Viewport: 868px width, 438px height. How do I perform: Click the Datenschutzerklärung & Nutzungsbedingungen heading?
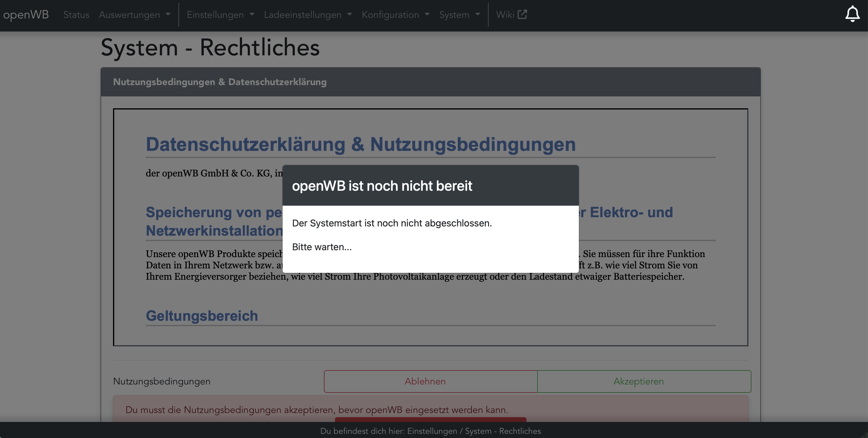click(361, 144)
